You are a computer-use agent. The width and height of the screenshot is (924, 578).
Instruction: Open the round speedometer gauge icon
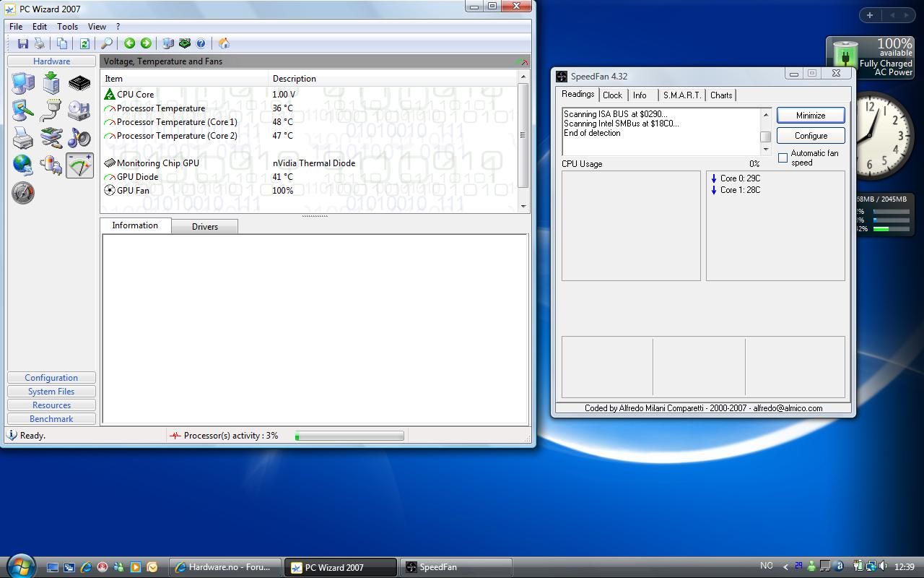(23, 193)
